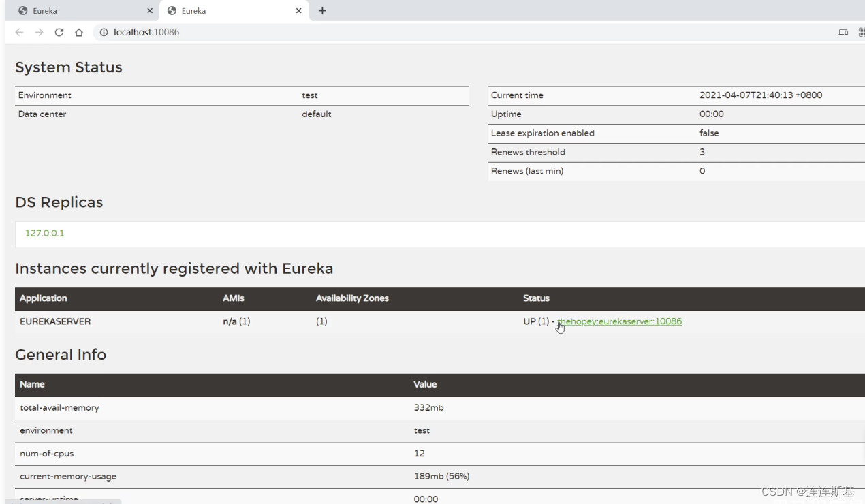Reload the page with refresh icon

point(59,32)
